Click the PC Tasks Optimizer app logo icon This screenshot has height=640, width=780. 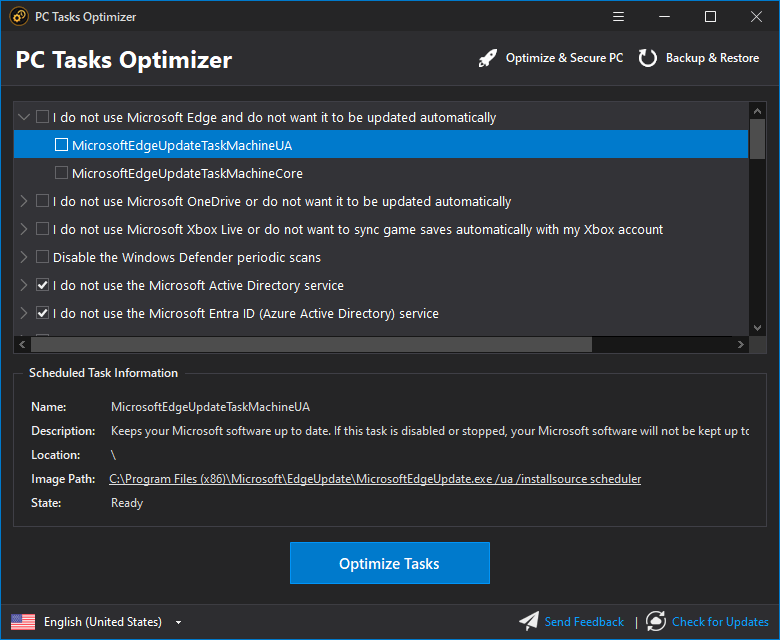[18, 16]
